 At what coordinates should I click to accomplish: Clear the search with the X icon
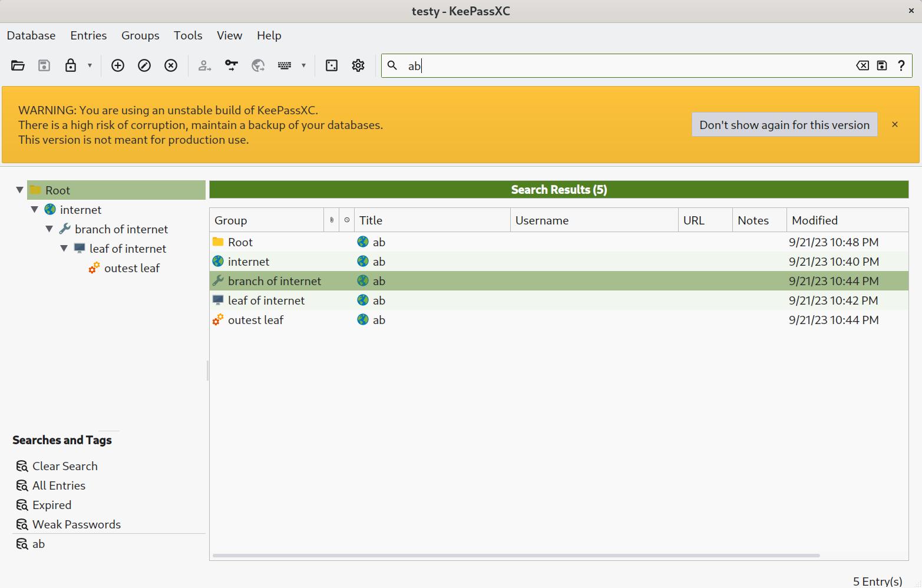[862, 65]
